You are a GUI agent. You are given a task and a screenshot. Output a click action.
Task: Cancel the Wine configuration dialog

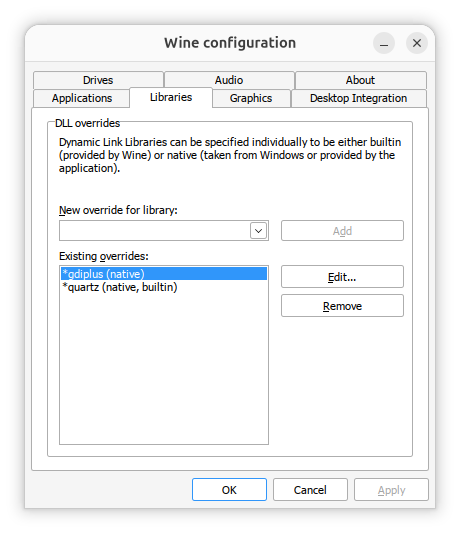[310, 490]
